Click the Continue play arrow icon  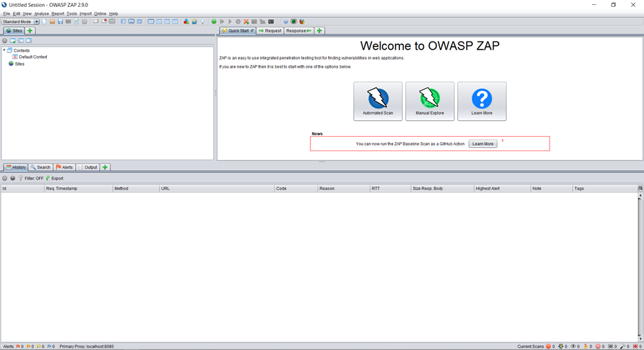(230, 21)
